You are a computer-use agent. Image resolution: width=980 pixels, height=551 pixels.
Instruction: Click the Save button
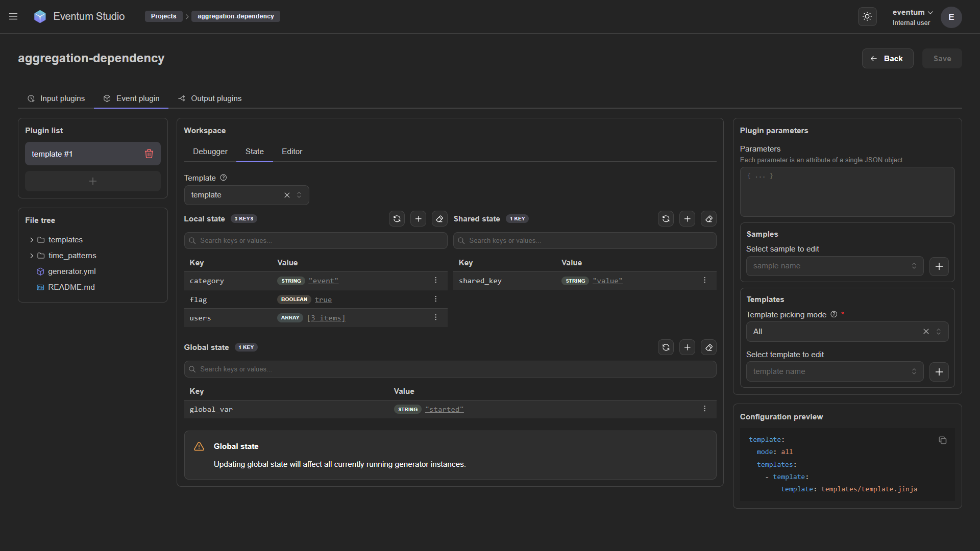point(942,59)
